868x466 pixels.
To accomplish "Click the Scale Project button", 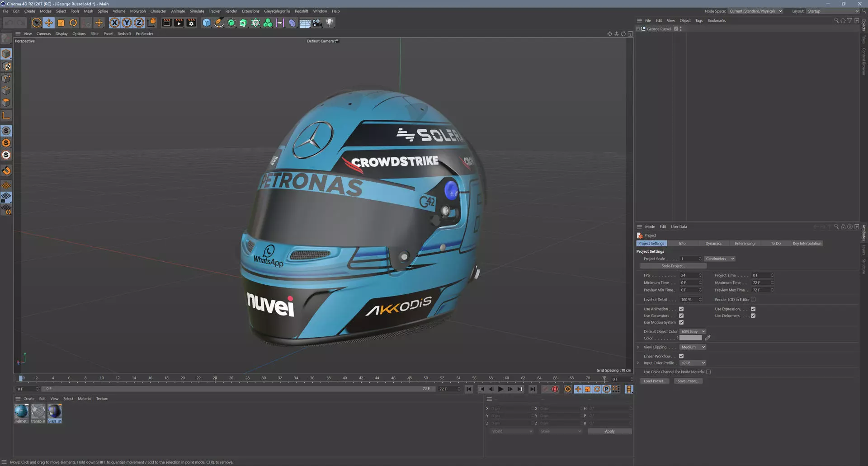I will [673, 266].
